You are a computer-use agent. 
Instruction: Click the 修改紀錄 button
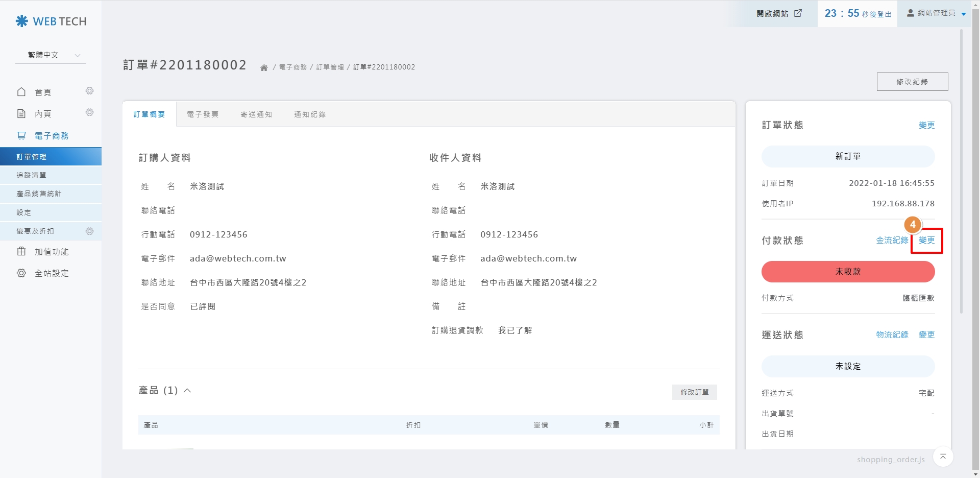(912, 82)
